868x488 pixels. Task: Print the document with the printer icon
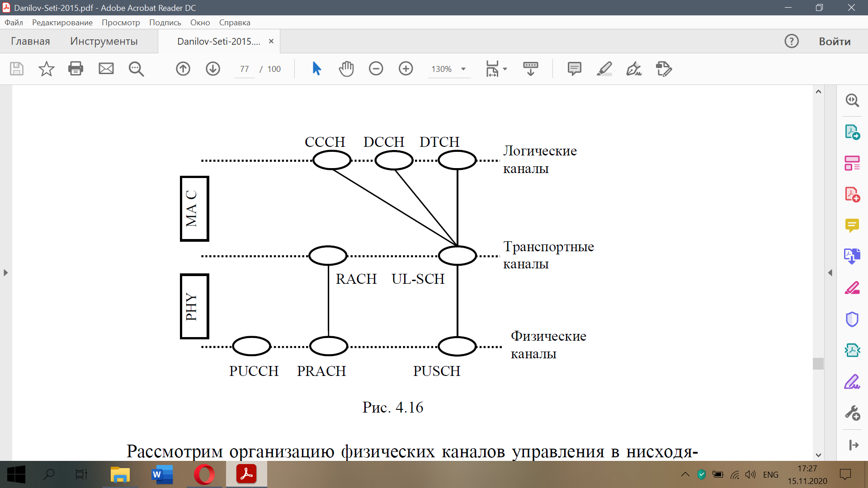[75, 69]
